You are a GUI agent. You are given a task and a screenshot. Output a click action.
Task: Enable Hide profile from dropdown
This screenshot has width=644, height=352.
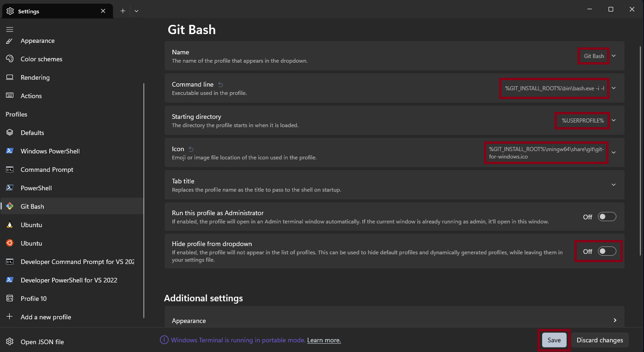[x=607, y=251]
